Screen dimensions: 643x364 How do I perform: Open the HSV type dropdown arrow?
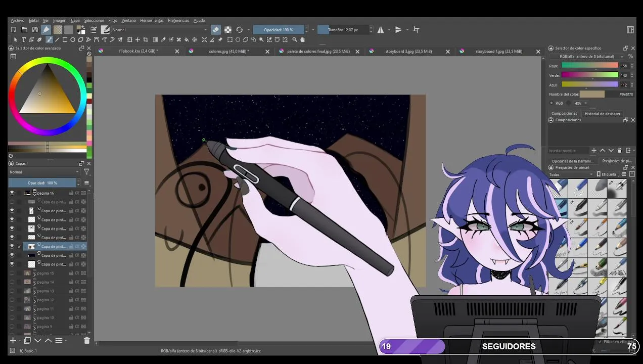pos(587,103)
